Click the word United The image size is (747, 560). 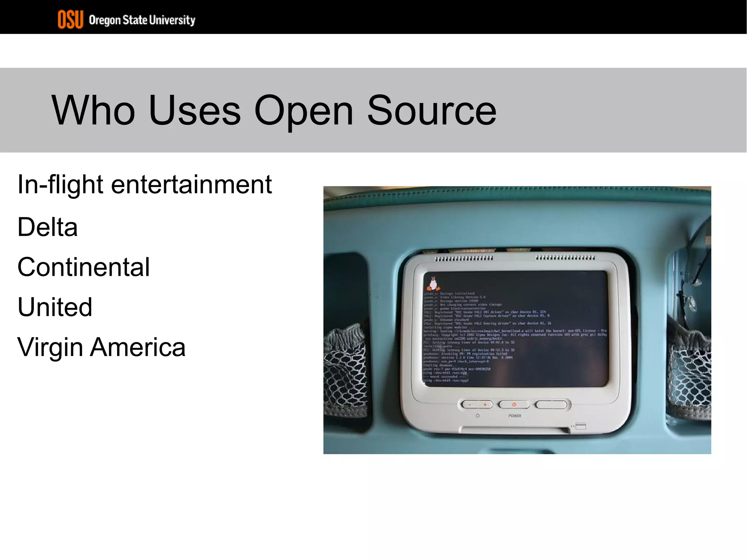pyautogui.click(x=55, y=307)
